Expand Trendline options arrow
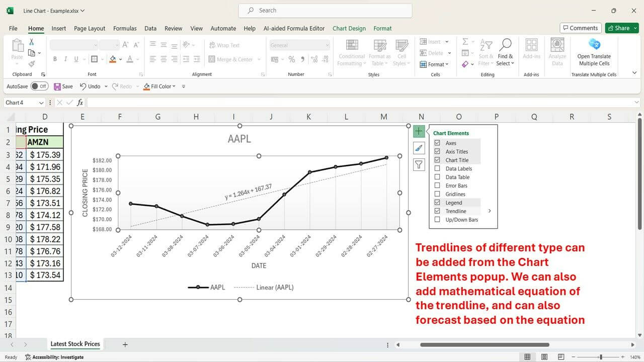Viewport: 644px width, 362px height. [x=490, y=211]
